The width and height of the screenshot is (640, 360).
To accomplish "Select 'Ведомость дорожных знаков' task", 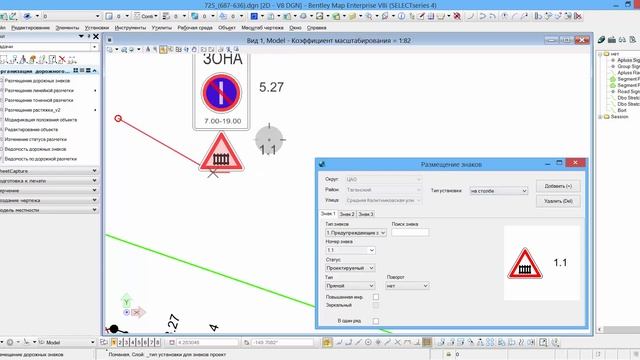I will [36, 149].
